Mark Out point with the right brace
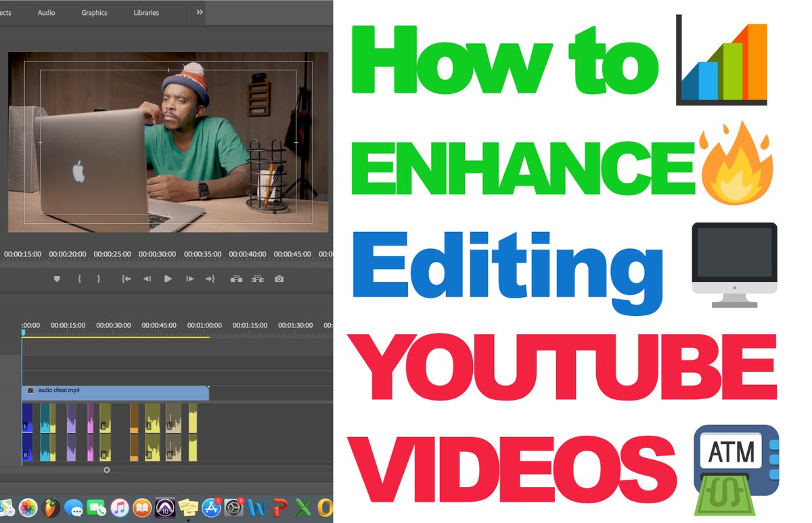The width and height of the screenshot is (812, 523). click(98, 279)
